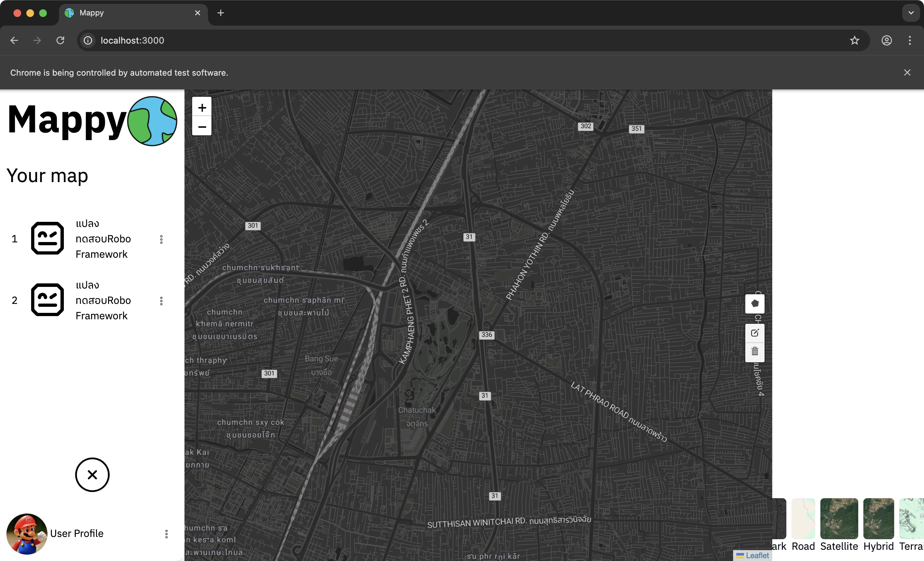Go back in browser history

(x=14, y=40)
